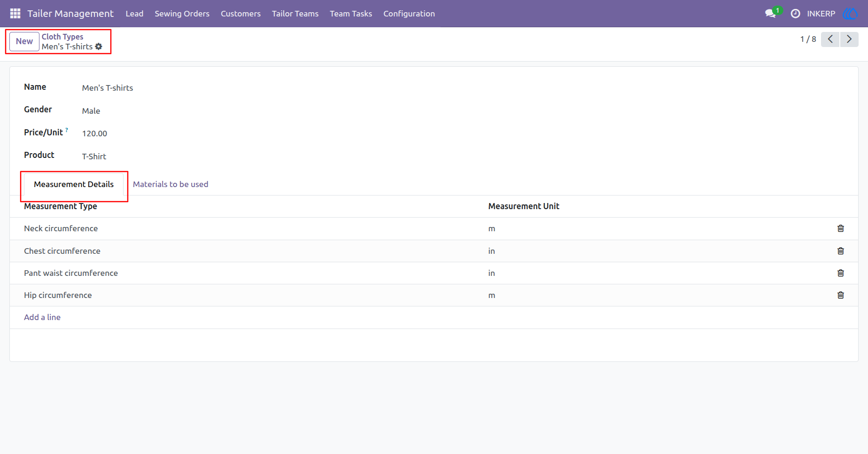Go to the next record arrow
868x454 pixels.
pyautogui.click(x=849, y=39)
